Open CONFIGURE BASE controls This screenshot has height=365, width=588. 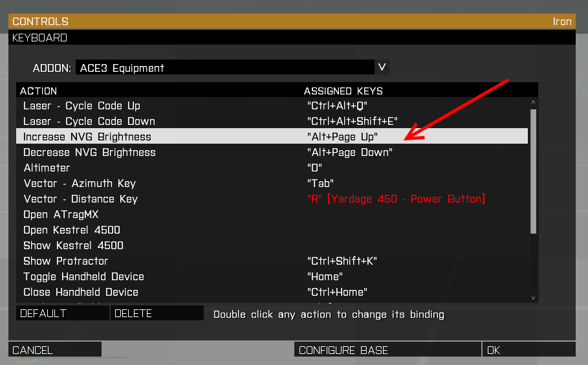(x=387, y=349)
